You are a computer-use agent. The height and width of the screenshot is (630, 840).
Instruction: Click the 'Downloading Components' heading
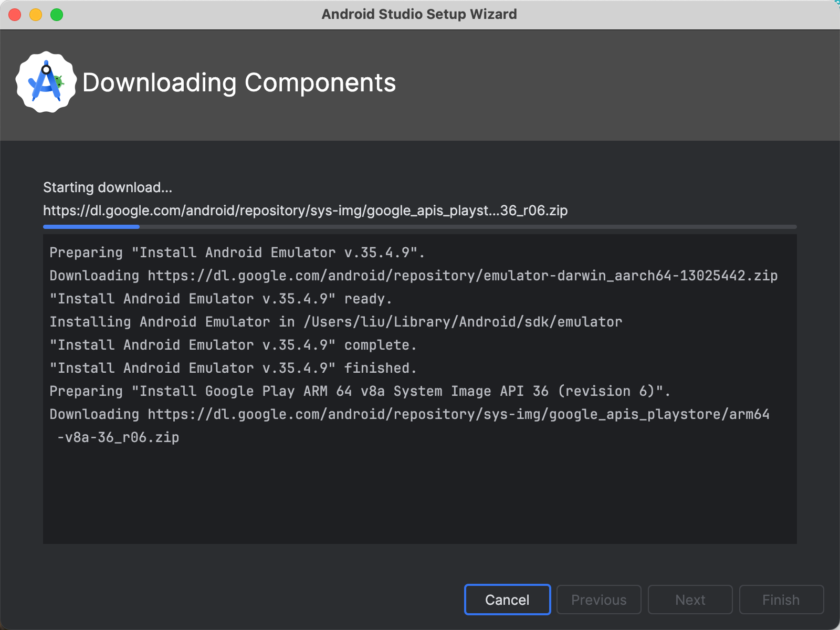point(239,83)
